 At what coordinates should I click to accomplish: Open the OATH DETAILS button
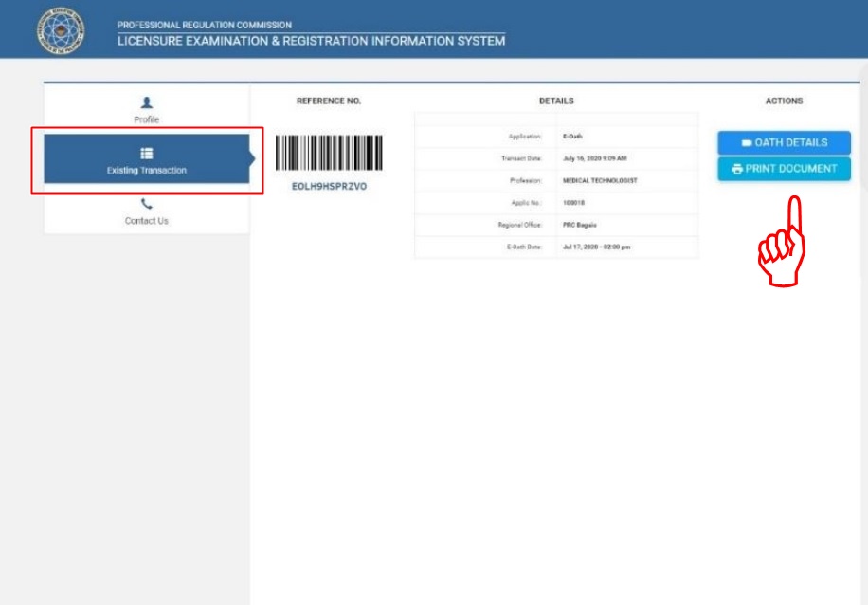click(784, 142)
